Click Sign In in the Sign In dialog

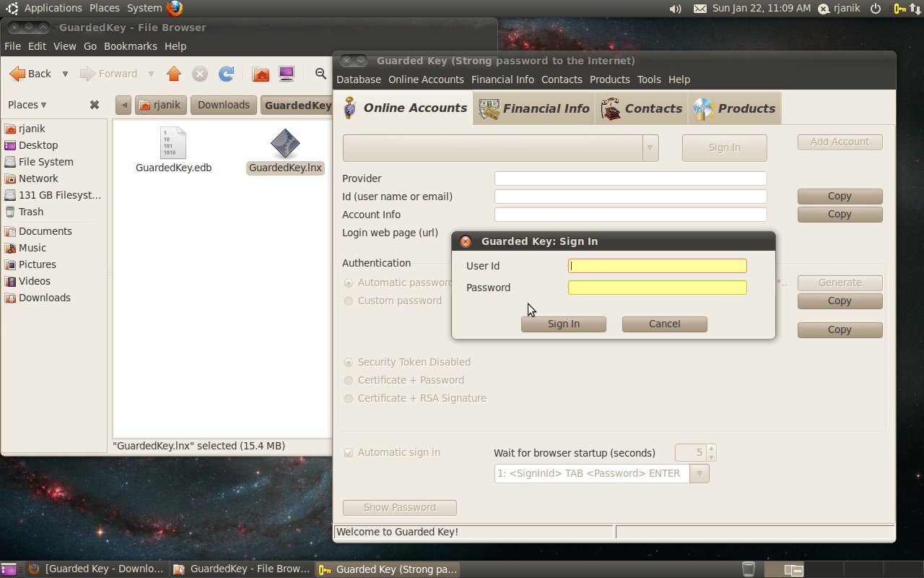point(564,324)
